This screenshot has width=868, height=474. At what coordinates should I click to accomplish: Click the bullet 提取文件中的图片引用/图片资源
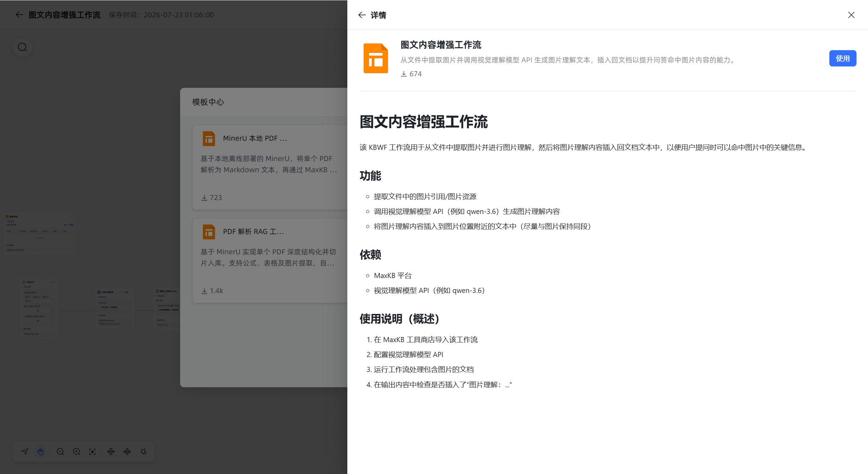(x=425, y=197)
